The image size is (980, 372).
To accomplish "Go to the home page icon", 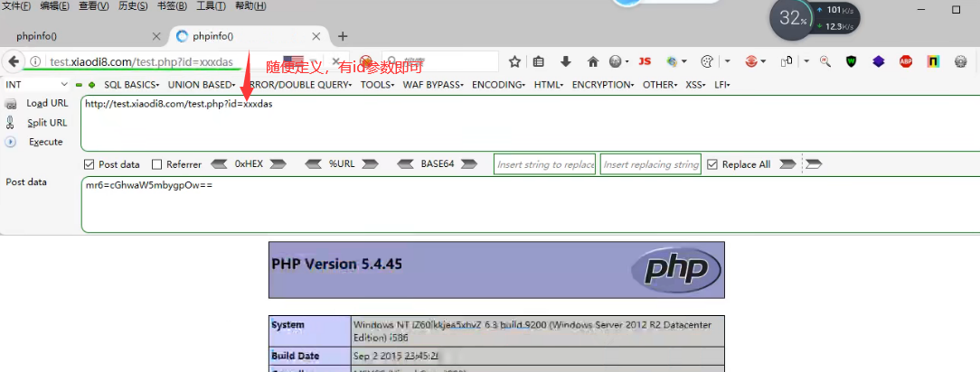I will (x=593, y=61).
